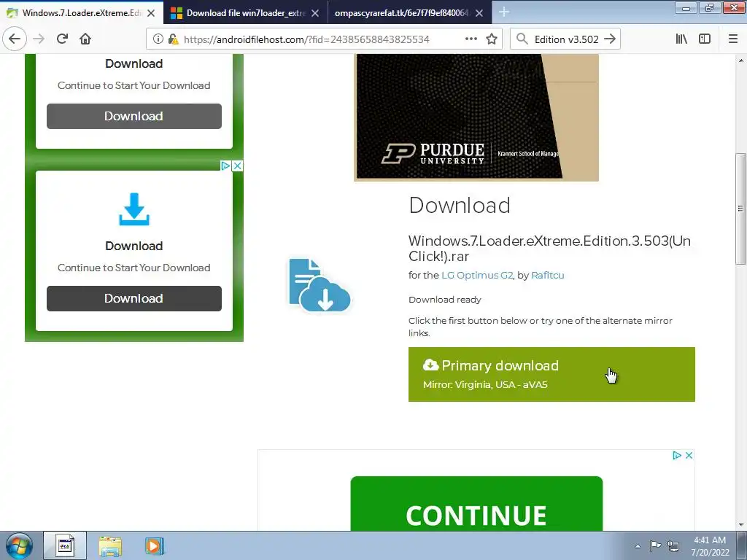The height and width of the screenshot is (560, 747).
Task: Close the ompascyrarefat.tk tab
Action: coord(479,13)
